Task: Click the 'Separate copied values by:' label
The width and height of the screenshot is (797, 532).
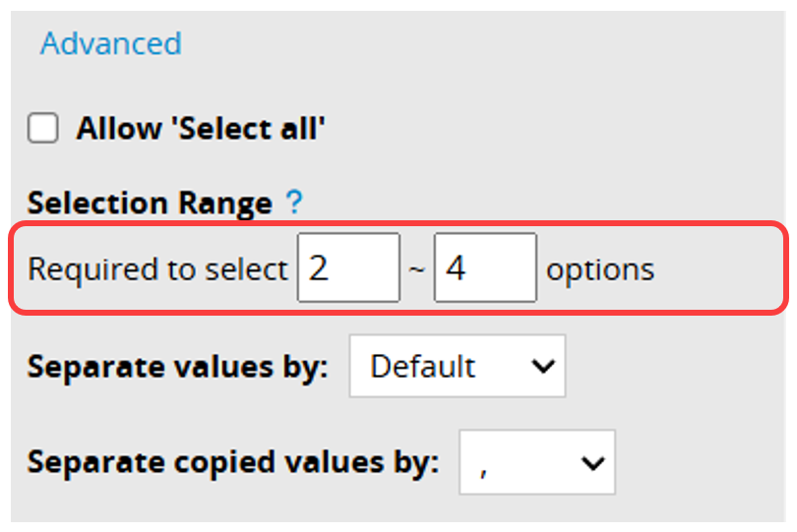Action: pyautogui.click(x=232, y=462)
